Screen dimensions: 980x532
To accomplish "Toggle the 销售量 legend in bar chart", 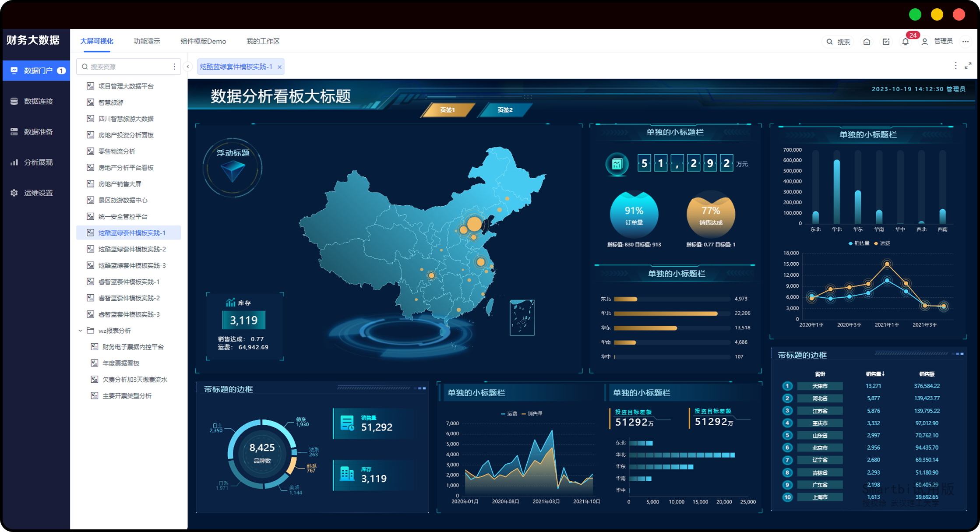I will [859, 243].
